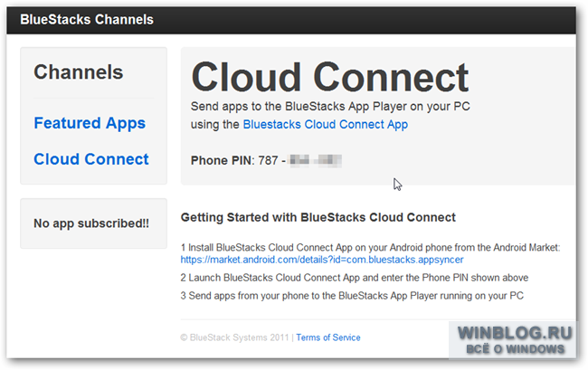Click the 787 PIN prefix number

tap(268, 161)
